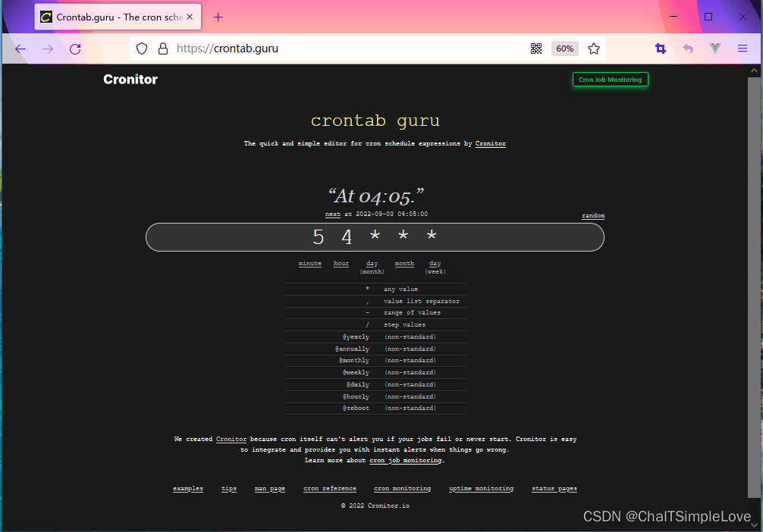Open the man page footer link
This screenshot has height=532, width=763.
point(269,489)
